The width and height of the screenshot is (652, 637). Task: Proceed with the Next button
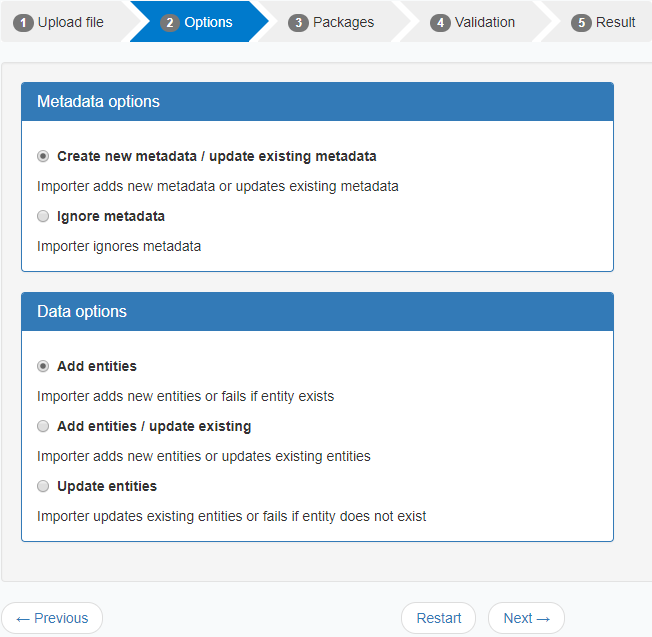coord(526,618)
